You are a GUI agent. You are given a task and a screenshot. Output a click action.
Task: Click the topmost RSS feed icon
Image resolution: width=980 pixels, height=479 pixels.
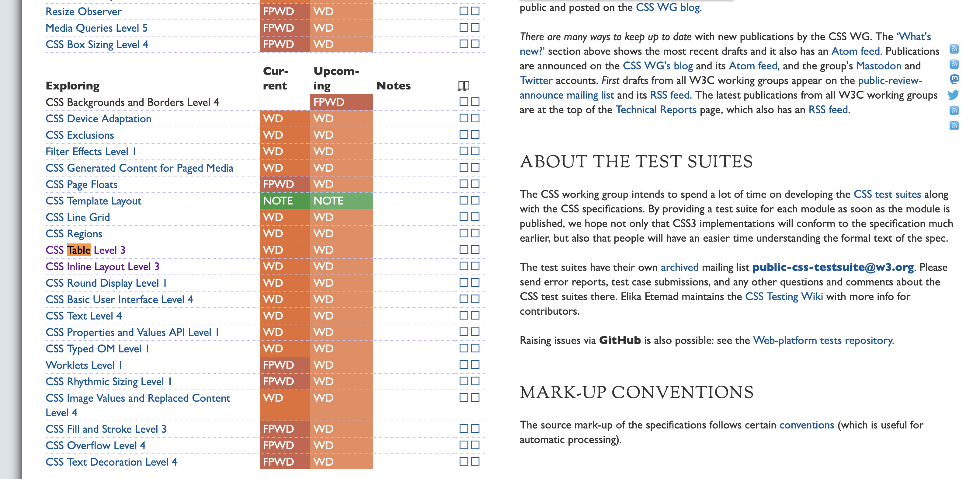click(x=954, y=49)
